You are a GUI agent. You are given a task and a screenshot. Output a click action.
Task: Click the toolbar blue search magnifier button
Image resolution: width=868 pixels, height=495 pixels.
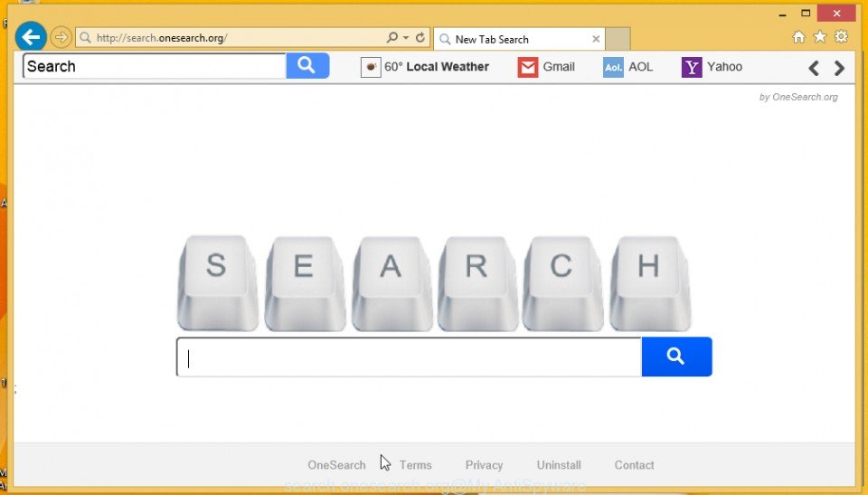(307, 66)
